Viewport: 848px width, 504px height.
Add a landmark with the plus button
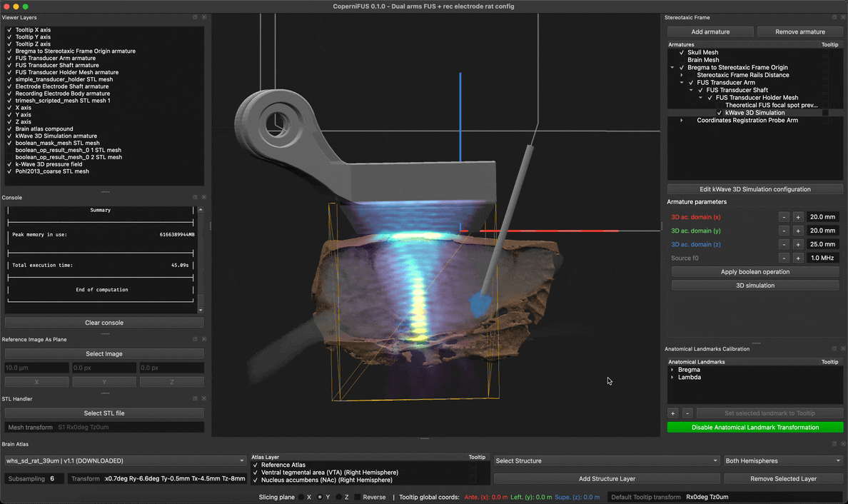[x=673, y=413]
